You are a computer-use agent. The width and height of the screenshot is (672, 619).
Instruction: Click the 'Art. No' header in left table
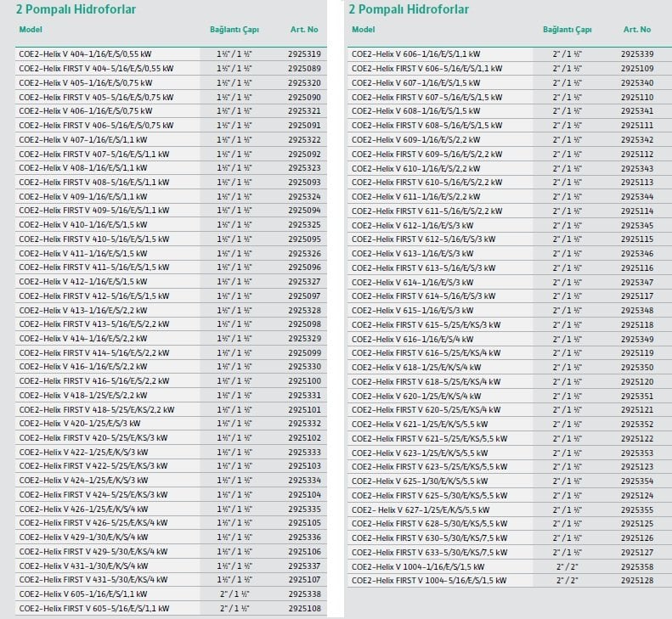point(304,30)
